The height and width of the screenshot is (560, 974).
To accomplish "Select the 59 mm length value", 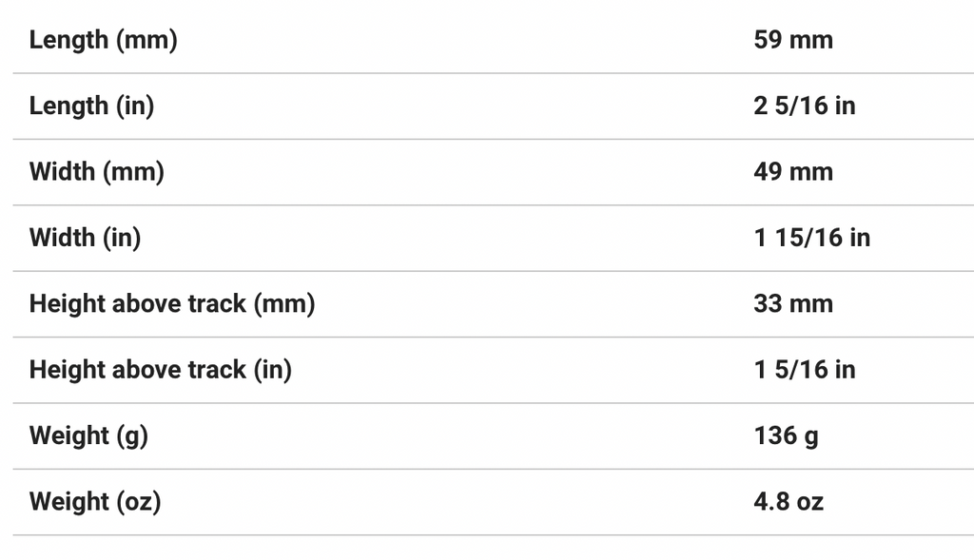I will click(x=792, y=40).
